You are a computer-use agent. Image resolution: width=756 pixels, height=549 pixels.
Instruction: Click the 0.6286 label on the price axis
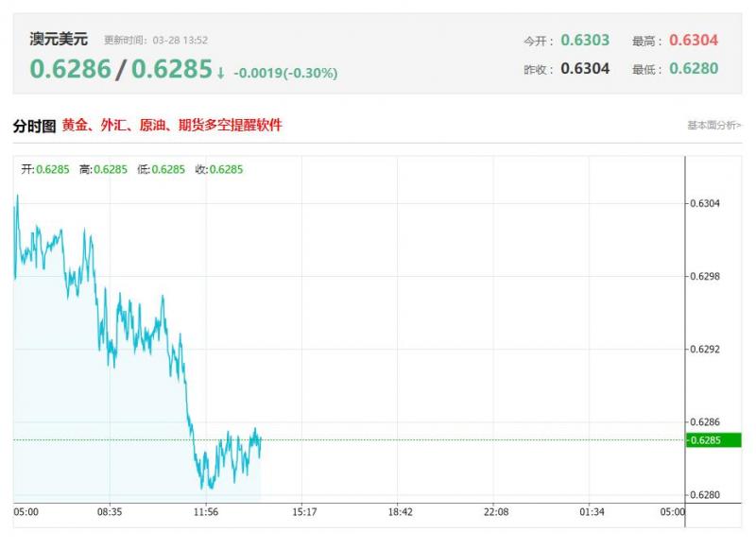(705, 422)
